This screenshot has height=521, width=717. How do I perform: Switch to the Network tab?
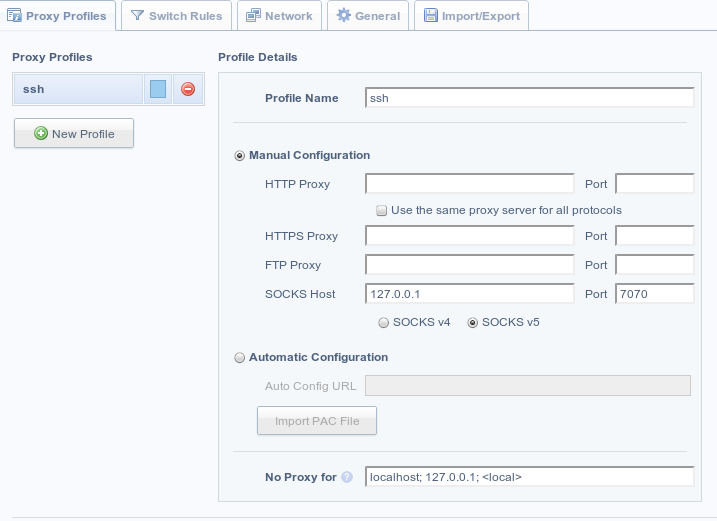[280, 16]
